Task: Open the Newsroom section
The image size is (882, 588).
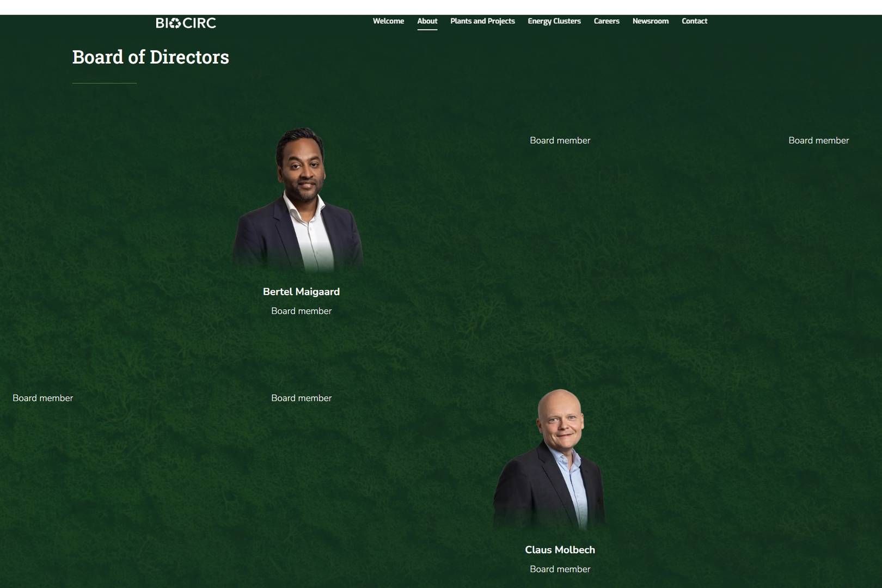Action: [x=650, y=21]
